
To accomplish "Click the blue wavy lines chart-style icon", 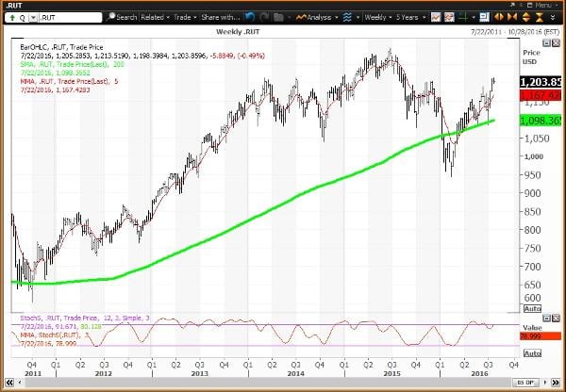I will [347, 17].
